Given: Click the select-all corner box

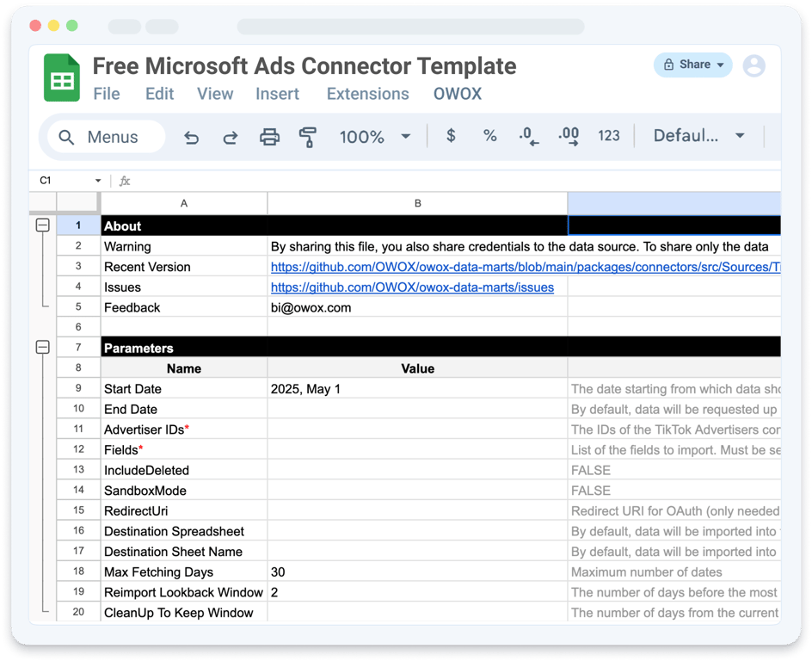Looking at the screenshot, I should coord(77,202).
